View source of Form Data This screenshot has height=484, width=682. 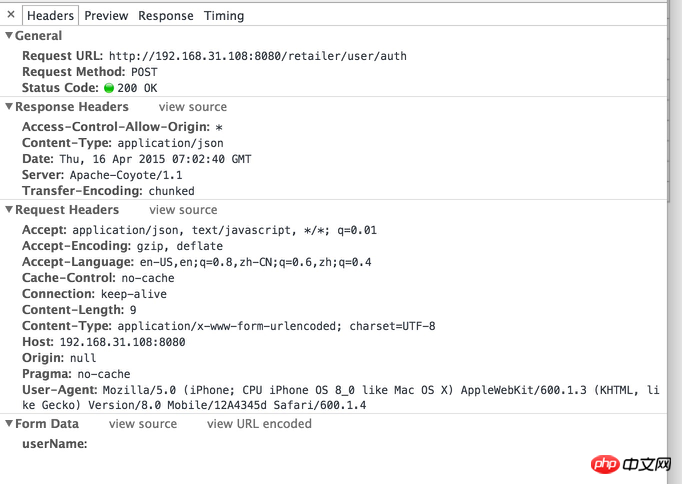(x=143, y=424)
